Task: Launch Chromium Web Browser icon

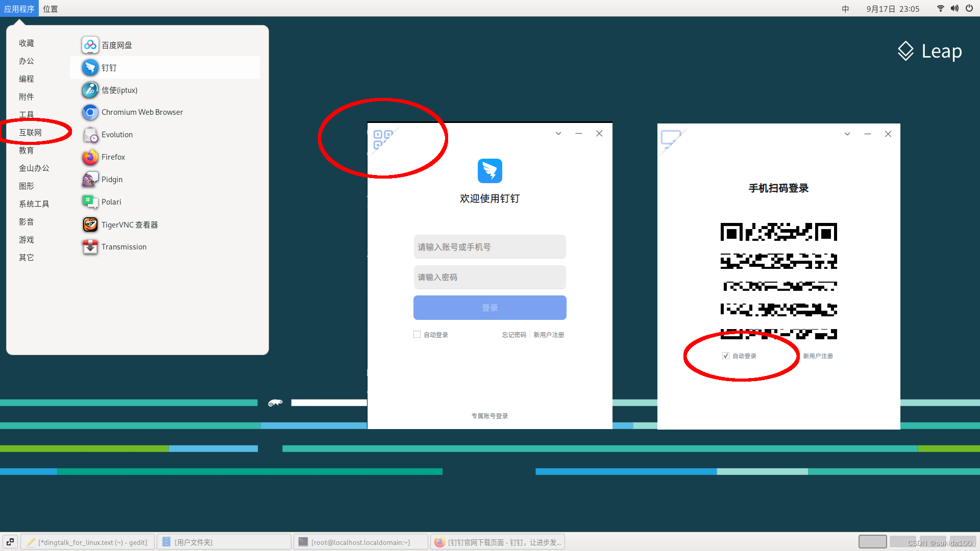Action: pyautogui.click(x=90, y=112)
